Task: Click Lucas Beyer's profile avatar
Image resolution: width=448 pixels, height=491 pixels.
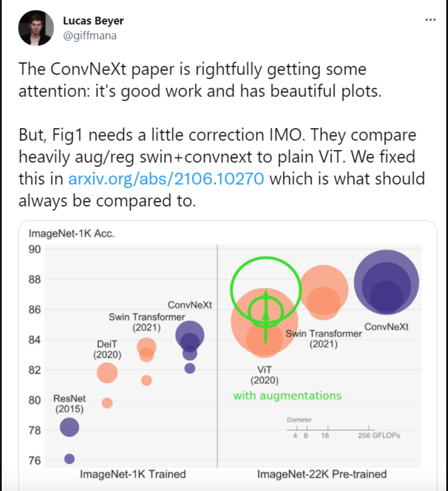Action: pyautogui.click(x=36, y=28)
